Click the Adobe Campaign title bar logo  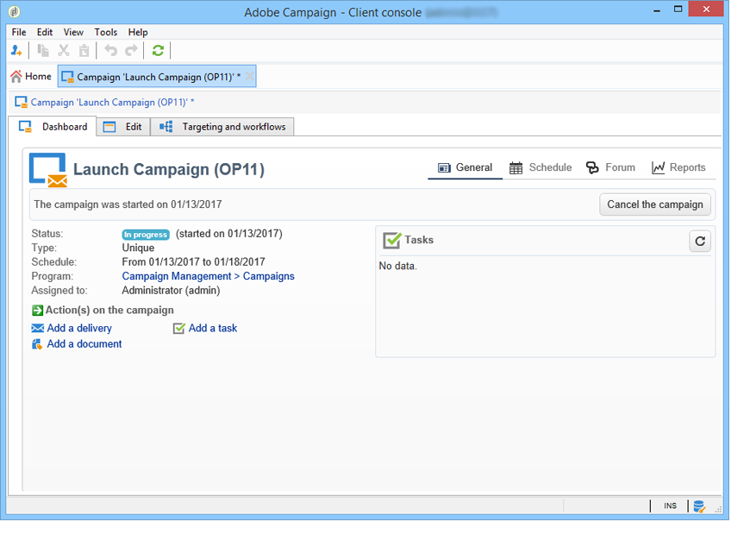point(15,11)
